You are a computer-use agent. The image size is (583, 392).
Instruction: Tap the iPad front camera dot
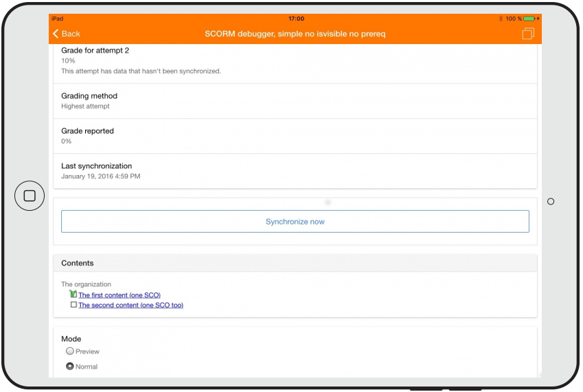[551, 201]
